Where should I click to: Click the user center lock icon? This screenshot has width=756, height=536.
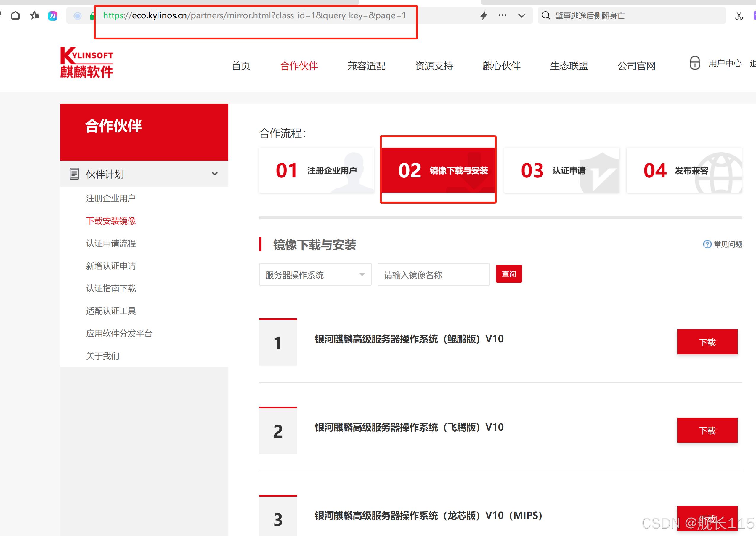(x=695, y=63)
